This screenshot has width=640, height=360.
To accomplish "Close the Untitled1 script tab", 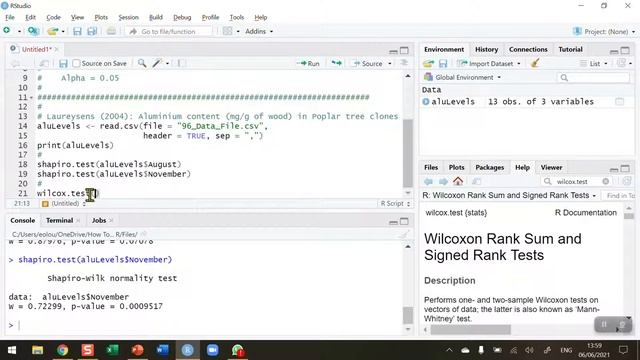I will click(x=57, y=49).
